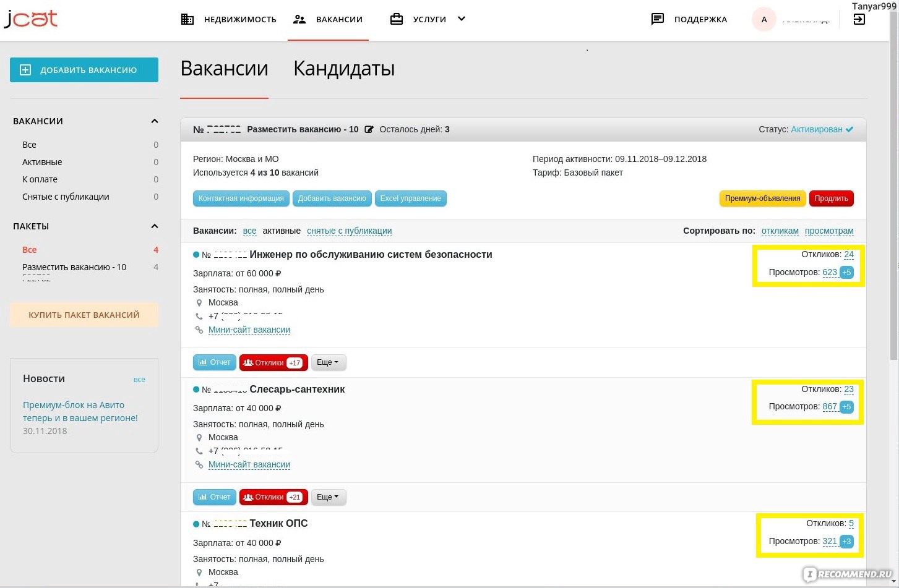Click the red Продлить button
Image resolution: width=899 pixels, height=588 pixels.
pos(831,198)
